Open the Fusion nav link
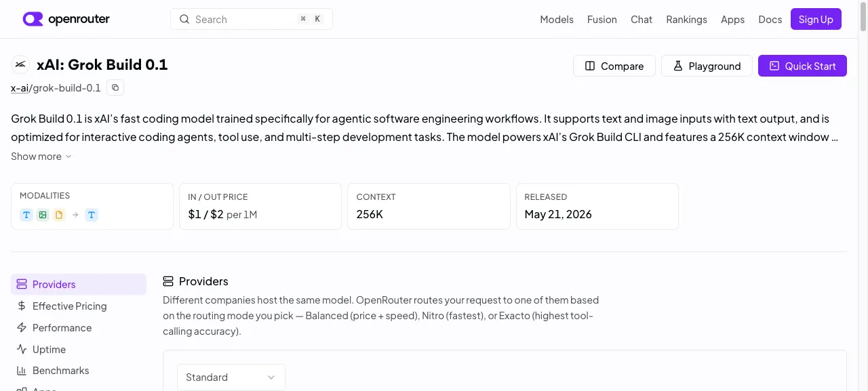This screenshot has width=868, height=391. (602, 19)
